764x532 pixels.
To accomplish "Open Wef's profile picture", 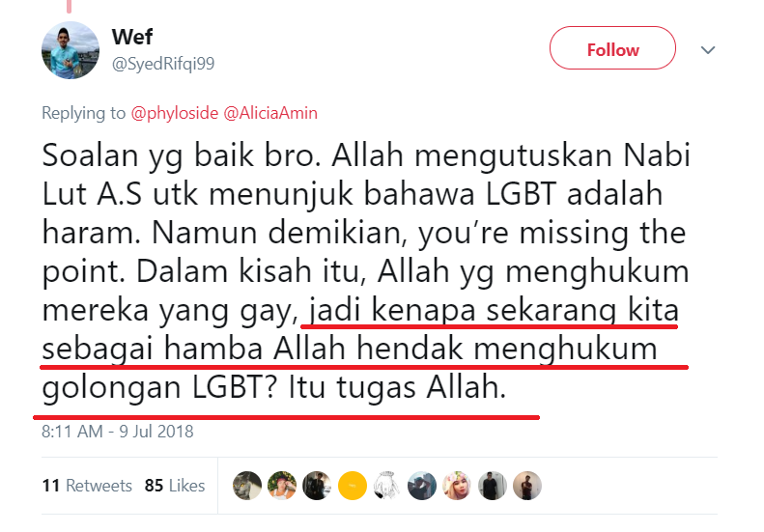I will click(x=71, y=50).
